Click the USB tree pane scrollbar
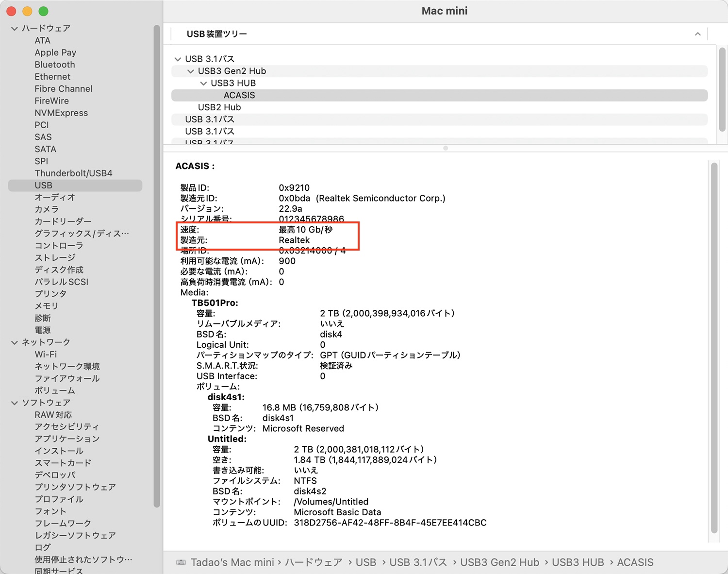This screenshot has height=574, width=728. (x=722, y=89)
